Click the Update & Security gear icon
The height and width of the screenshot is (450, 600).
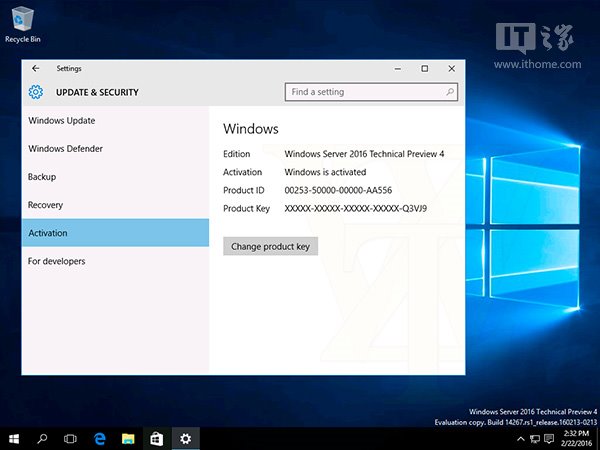coord(36,92)
